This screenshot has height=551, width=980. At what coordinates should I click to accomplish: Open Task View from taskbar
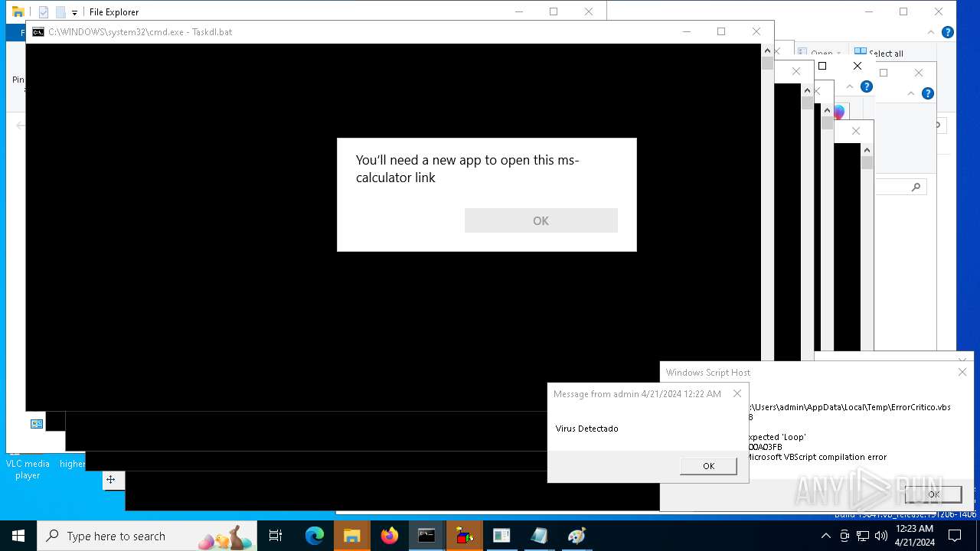276,536
